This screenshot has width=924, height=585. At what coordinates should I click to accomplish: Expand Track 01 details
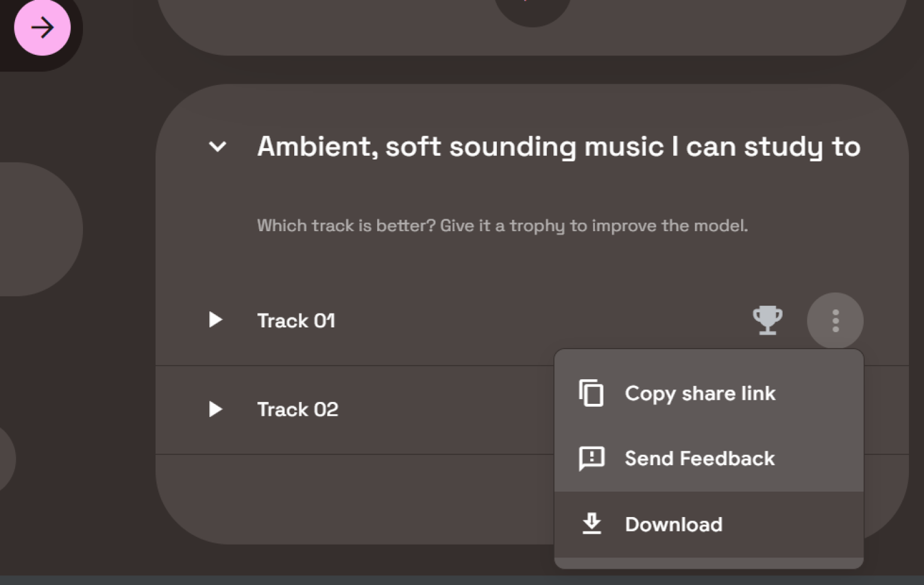coord(215,320)
